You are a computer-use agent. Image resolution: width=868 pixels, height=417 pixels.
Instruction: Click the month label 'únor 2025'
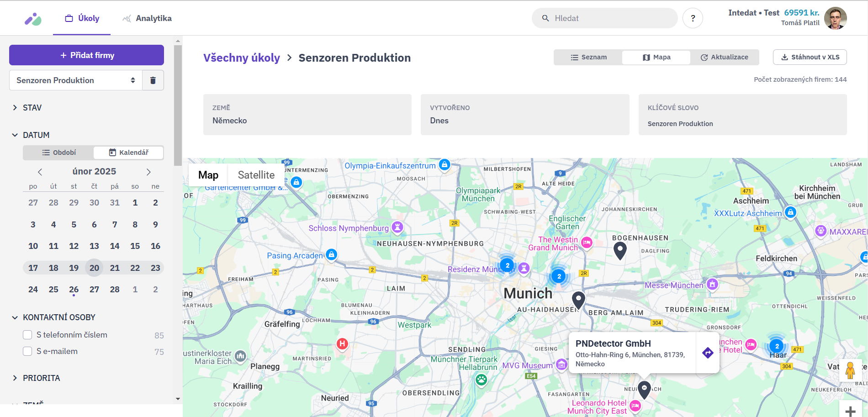(94, 171)
